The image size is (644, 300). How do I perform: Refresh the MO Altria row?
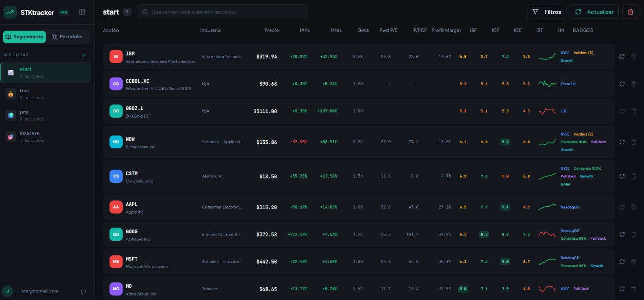coord(622,289)
